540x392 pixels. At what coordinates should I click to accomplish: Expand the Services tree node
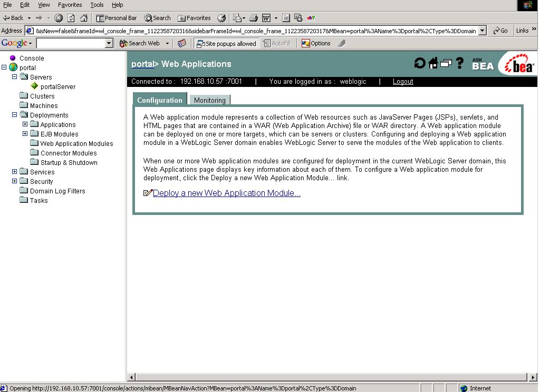pyautogui.click(x=14, y=171)
